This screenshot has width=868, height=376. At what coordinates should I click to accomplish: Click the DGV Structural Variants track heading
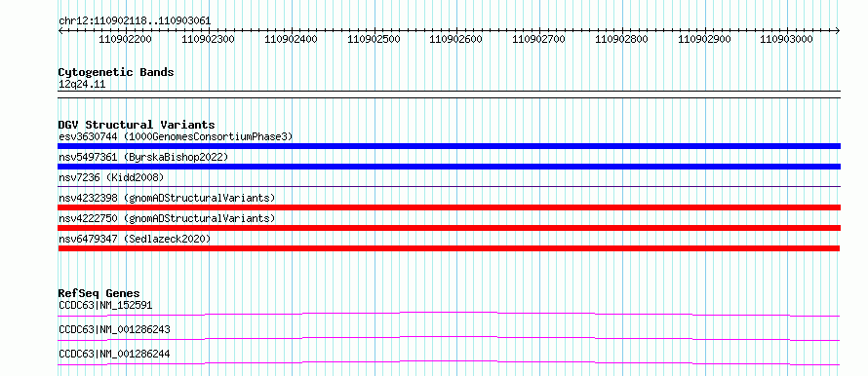click(x=137, y=125)
